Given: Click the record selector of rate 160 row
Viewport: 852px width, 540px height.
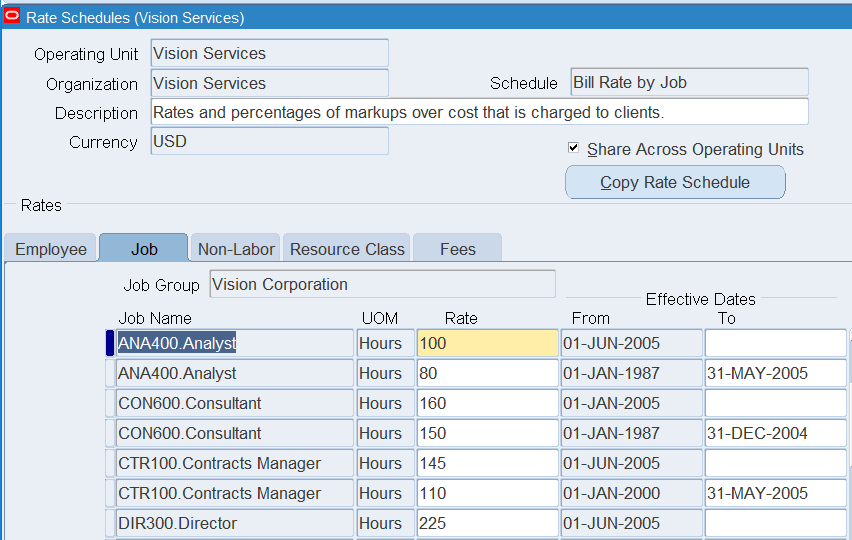Looking at the screenshot, I should (x=110, y=403).
